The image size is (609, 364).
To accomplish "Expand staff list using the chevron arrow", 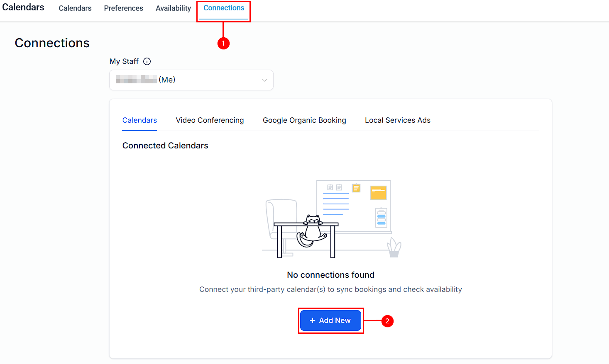I will pyautogui.click(x=264, y=80).
